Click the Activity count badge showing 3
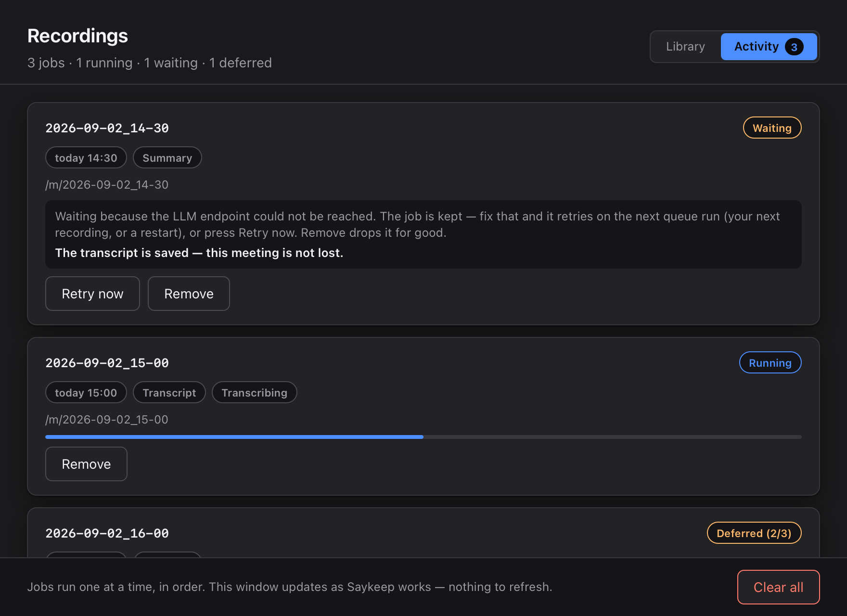The image size is (847, 616). tap(794, 47)
